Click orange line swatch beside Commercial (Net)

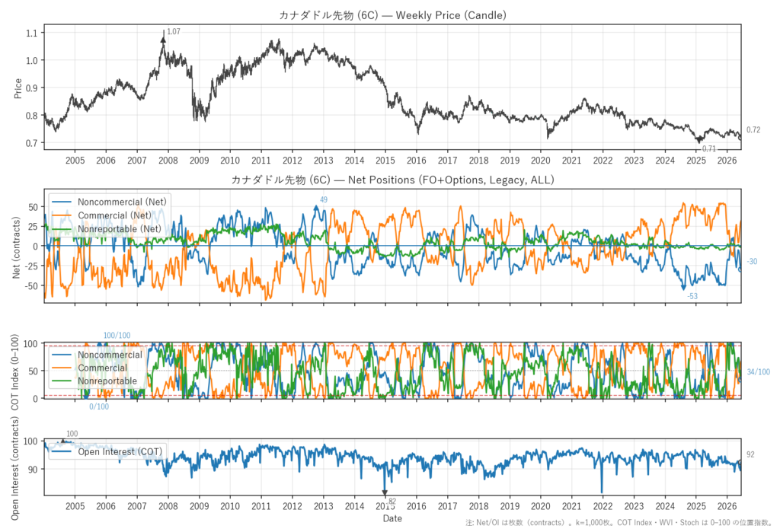[62, 215]
